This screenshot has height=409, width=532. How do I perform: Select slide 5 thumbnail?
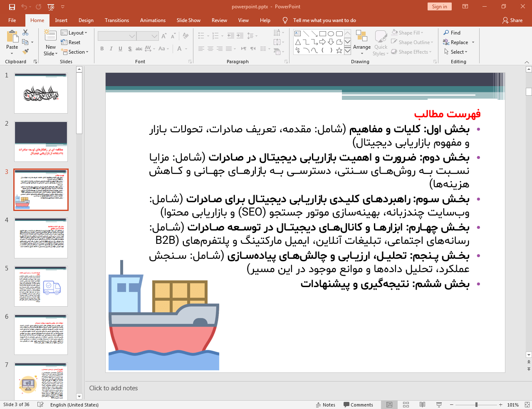(40, 286)
